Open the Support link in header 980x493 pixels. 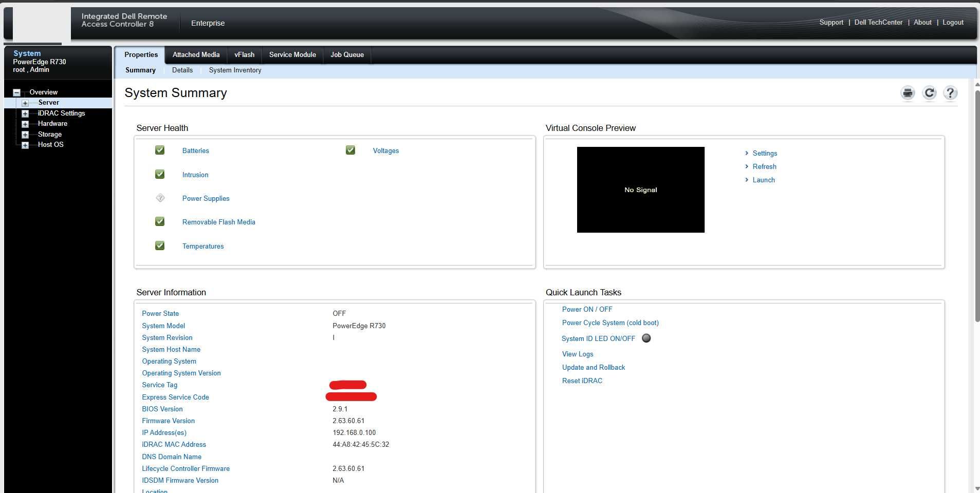click(831, 23)
